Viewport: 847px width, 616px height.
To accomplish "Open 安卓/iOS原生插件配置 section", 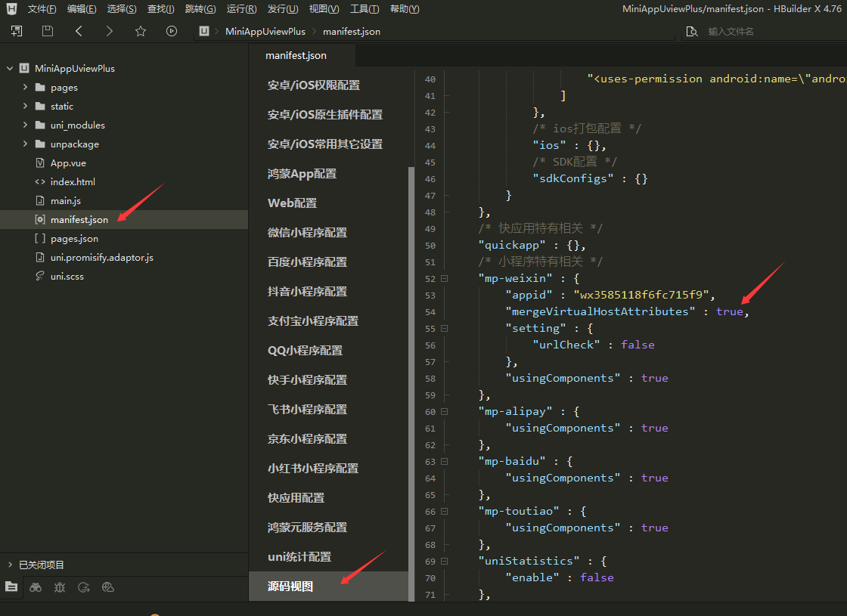I will click(x=325, y=114).
